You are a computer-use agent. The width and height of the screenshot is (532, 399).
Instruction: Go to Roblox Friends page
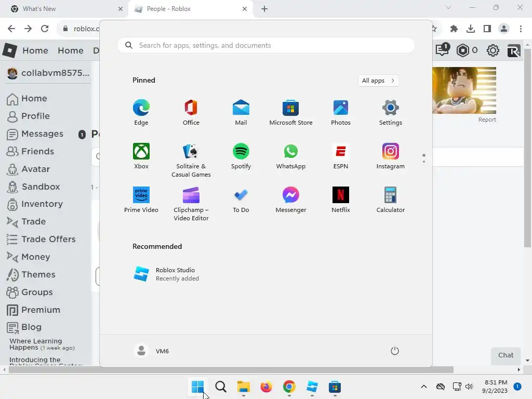(30, 151)
